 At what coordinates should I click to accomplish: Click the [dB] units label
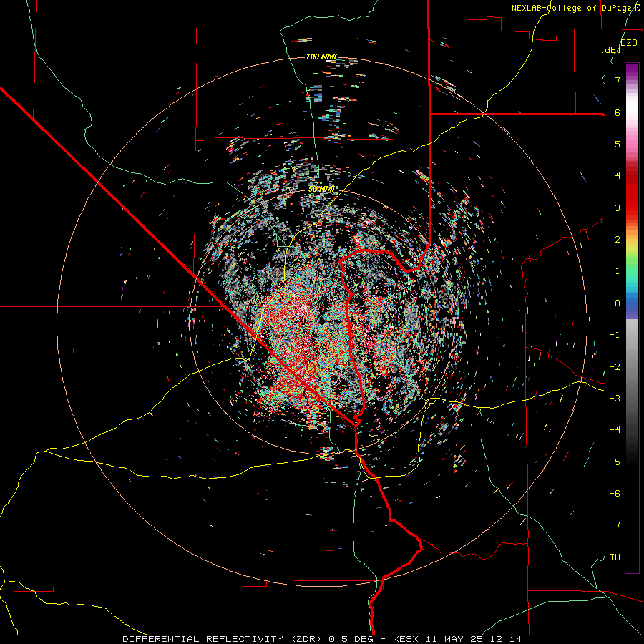coord(610,49)
